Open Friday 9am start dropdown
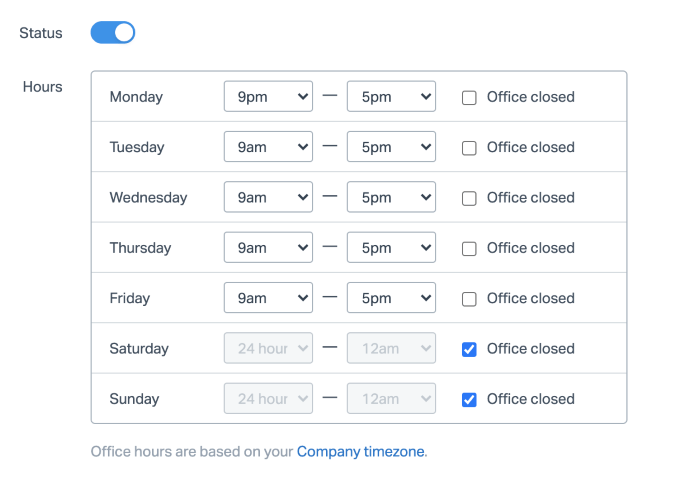Viewport: 679px width, 480px height. (x=268, y=298)
